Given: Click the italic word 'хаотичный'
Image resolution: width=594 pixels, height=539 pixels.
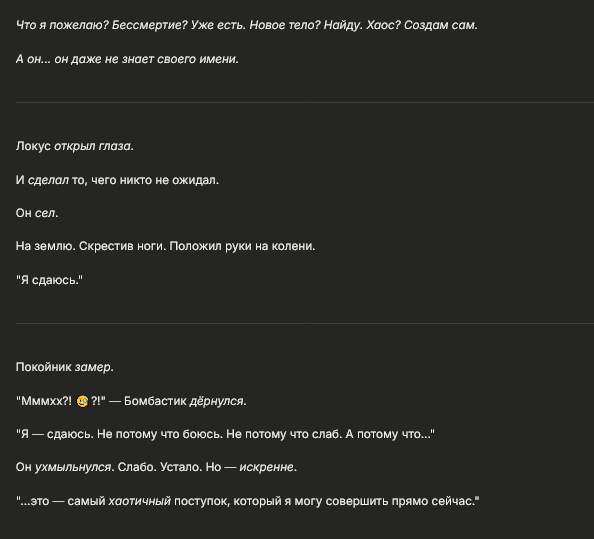Looking at the screenshot, I should click(x=140, y=501).
